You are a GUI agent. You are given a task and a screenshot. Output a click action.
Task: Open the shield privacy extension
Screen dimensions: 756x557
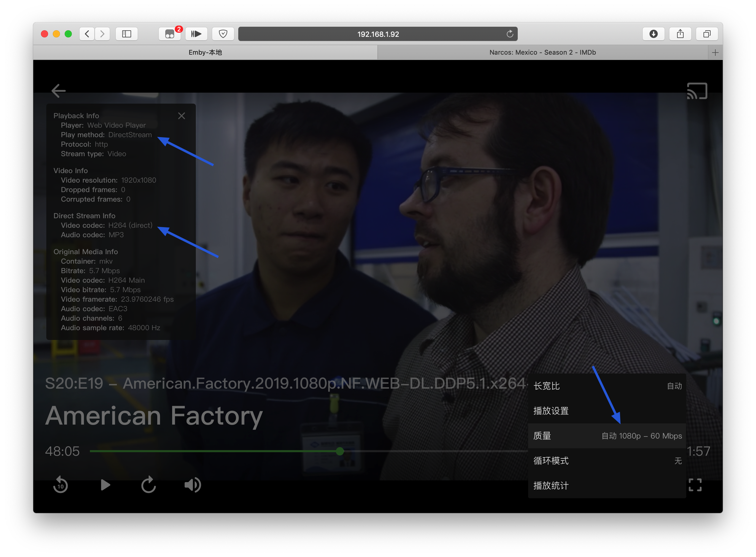tap(223, 34)
